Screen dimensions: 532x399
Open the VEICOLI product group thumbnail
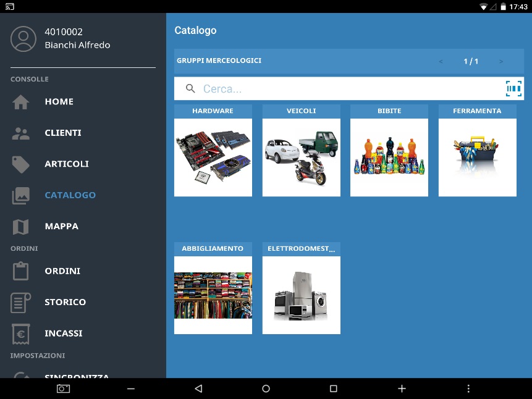[x=302, y=157]
